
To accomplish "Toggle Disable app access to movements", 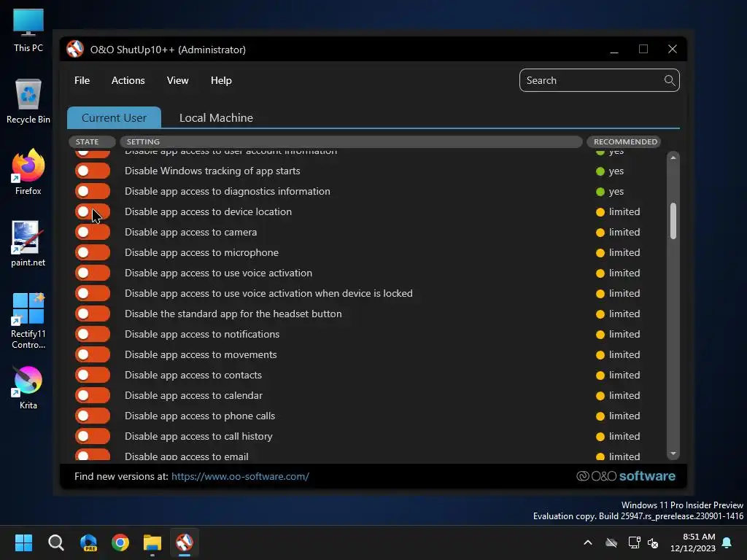I will point(93,355).
